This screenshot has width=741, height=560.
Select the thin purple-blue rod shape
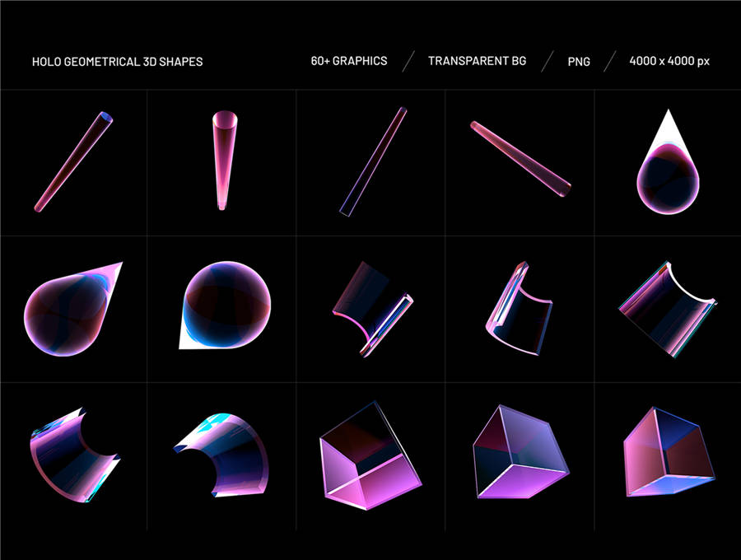pos(373,161)
